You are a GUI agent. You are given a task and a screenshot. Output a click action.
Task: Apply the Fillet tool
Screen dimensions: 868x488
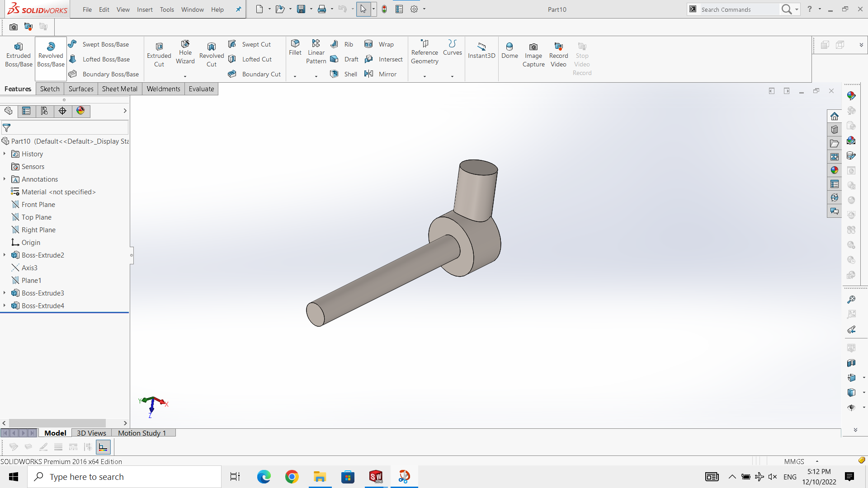coord(295,47)
